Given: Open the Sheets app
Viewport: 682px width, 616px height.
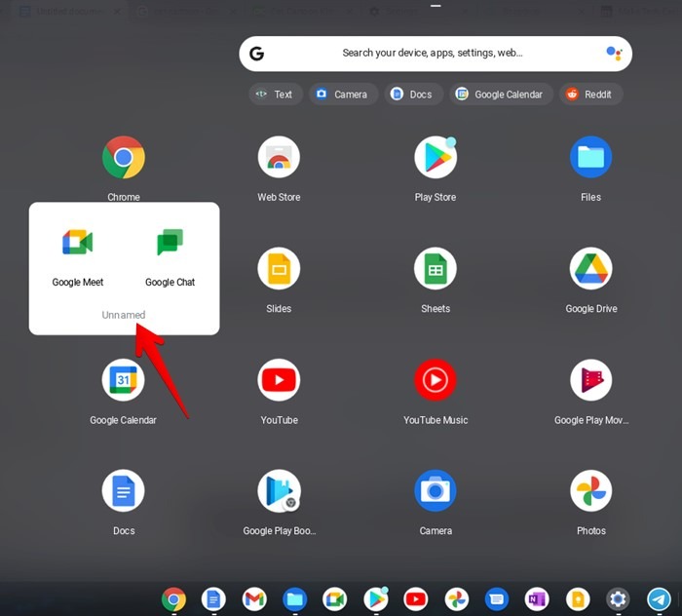Looking at the screenshot, I should click(x=436, y=268).
